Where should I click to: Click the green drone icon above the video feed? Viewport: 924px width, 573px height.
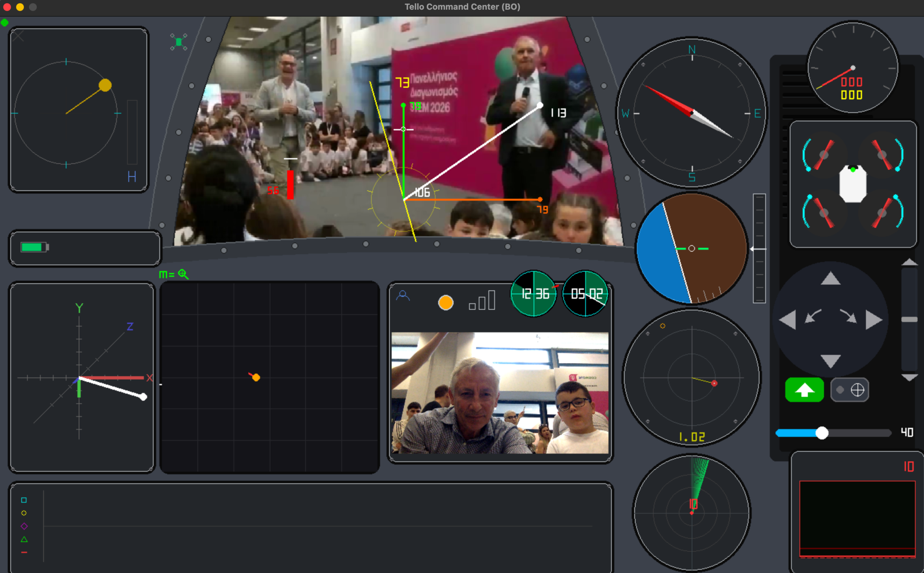tap(178, 42)
